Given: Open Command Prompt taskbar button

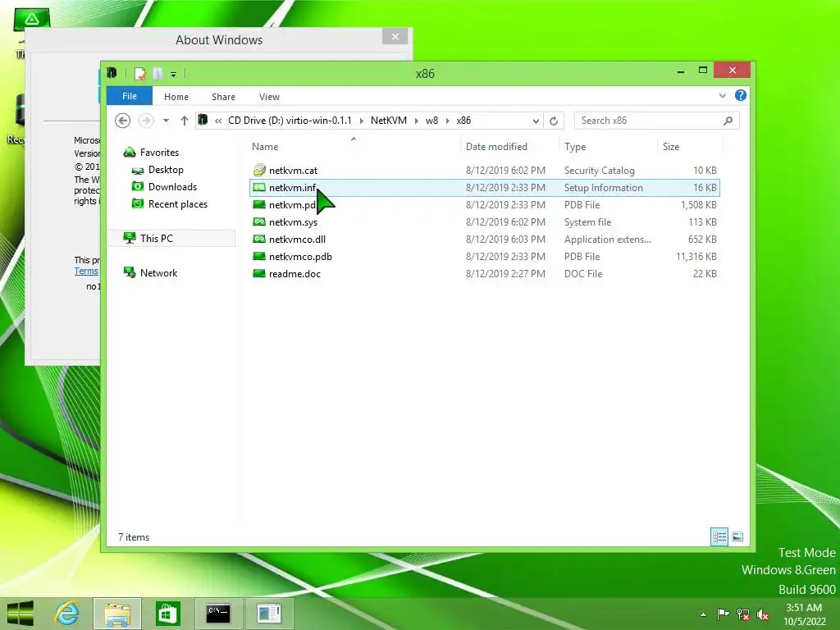Looking at the screenshot, I should click(x=218, y=614).
